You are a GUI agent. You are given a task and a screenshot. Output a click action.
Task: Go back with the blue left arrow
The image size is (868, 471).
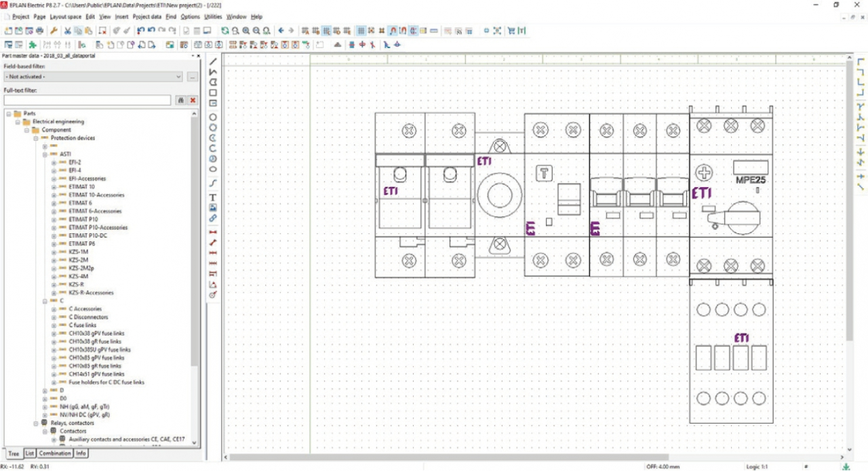pos(281,30)
